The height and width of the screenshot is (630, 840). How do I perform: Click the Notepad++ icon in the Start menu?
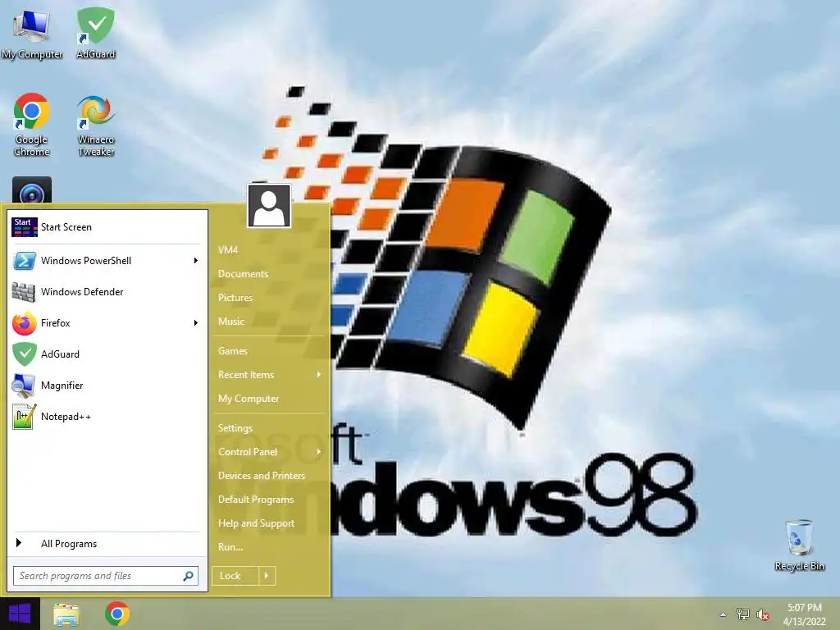(24, 417)
